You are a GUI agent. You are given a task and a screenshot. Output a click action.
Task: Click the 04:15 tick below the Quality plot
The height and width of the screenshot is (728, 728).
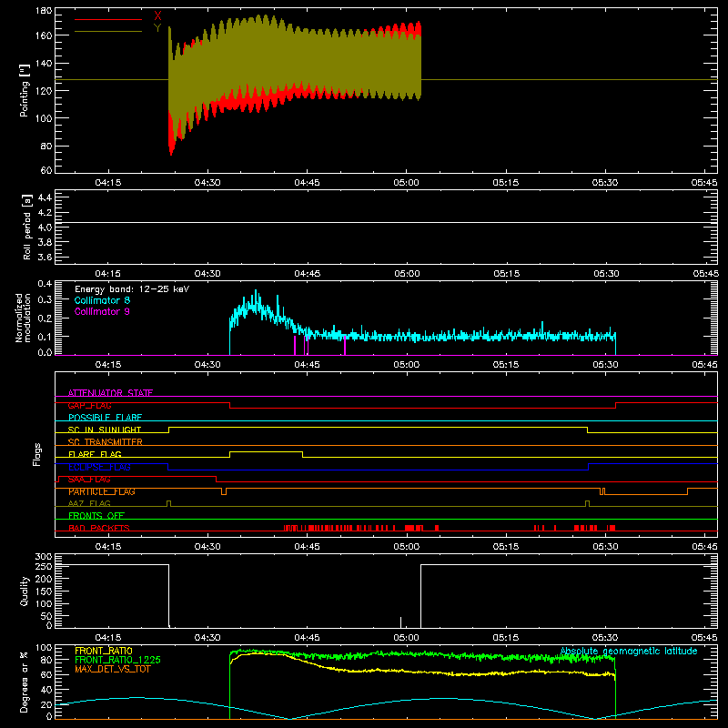coord(108,638)
